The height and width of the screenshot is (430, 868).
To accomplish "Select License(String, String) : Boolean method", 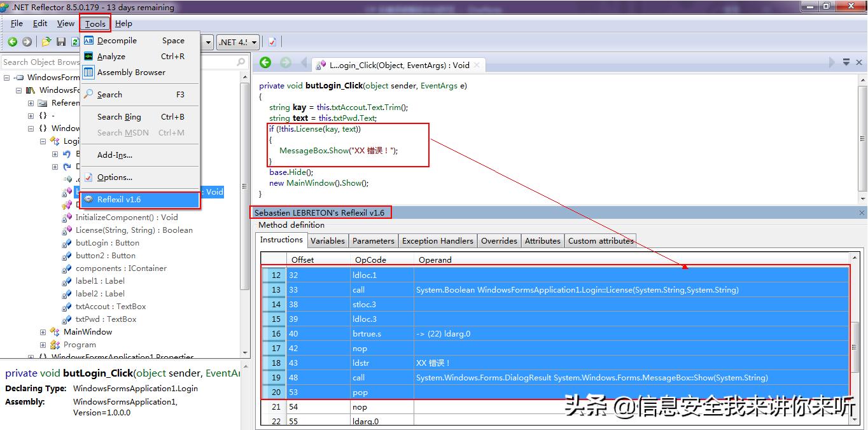I will point(134,230).
